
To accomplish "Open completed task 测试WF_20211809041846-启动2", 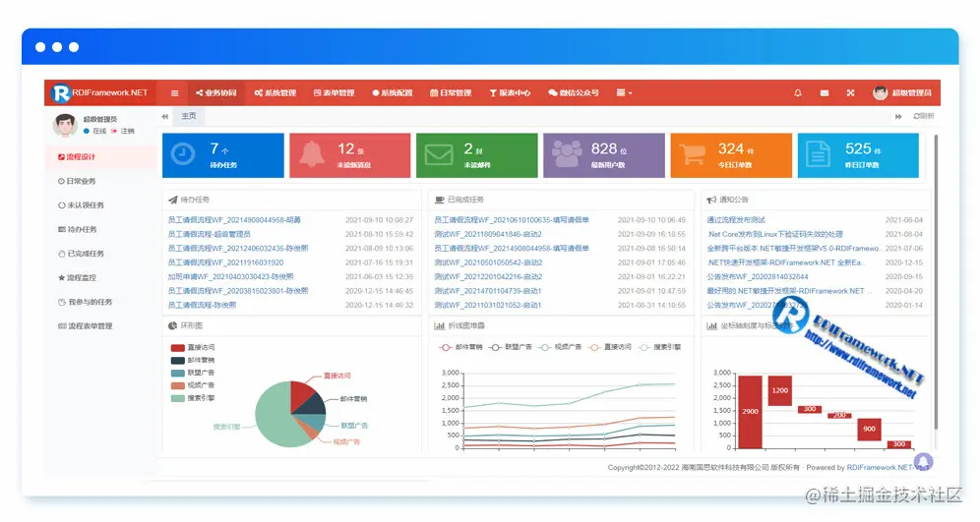I will [x=488, y=234].
